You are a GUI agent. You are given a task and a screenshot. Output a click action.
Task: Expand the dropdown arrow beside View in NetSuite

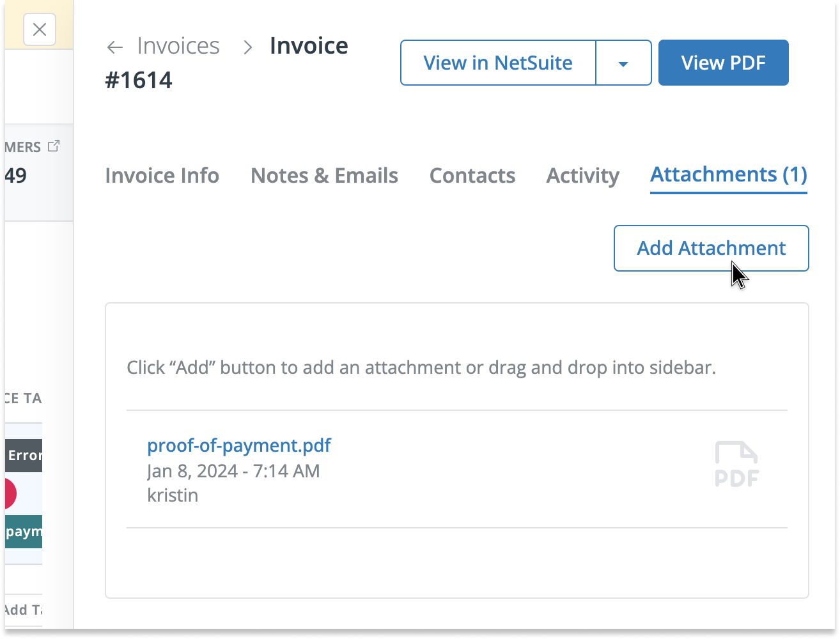tap(623, 63)
